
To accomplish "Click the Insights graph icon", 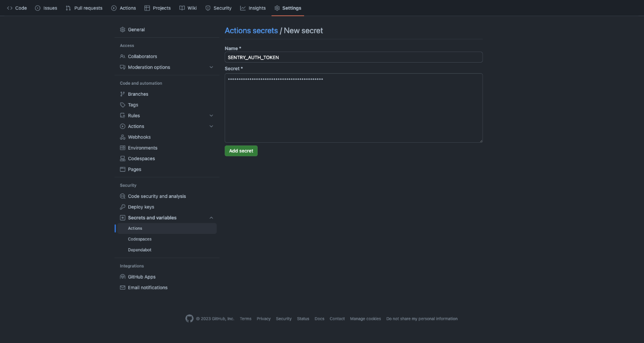I will [243, 8].
